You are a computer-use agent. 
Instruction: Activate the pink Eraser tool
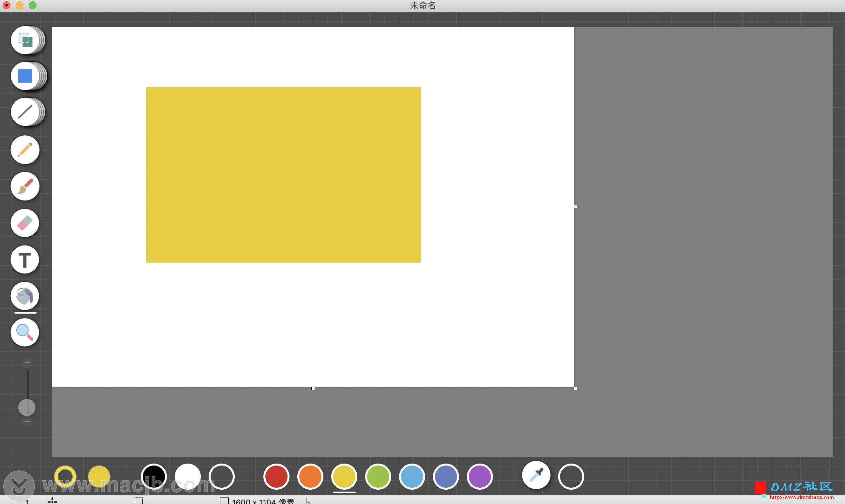click(25, 223)
